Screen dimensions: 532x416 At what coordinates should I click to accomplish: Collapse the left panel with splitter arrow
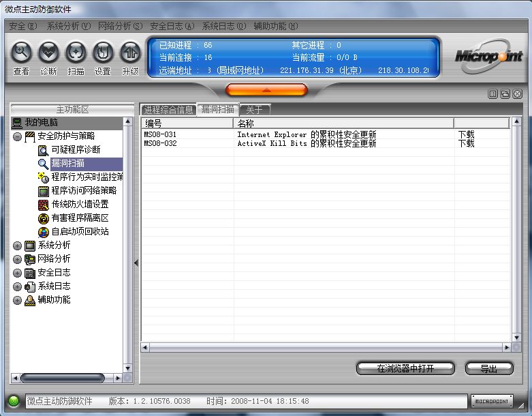[136, 263]
